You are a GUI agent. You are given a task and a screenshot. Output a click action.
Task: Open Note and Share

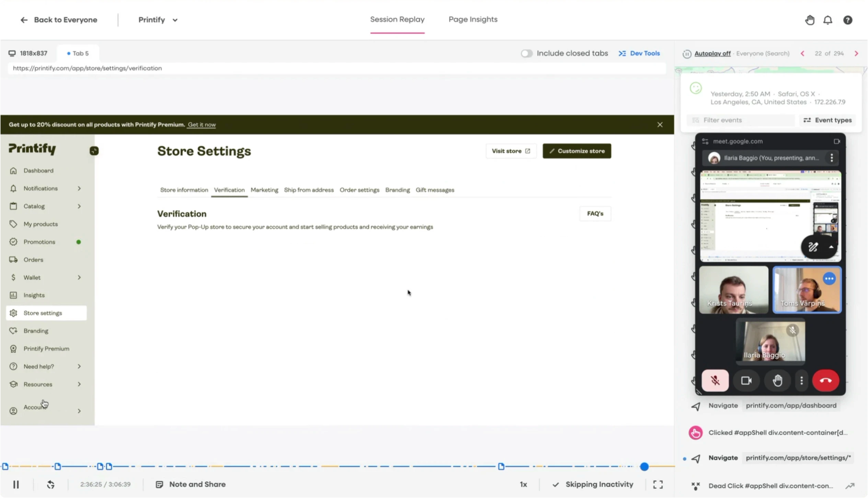click(190, 485)
